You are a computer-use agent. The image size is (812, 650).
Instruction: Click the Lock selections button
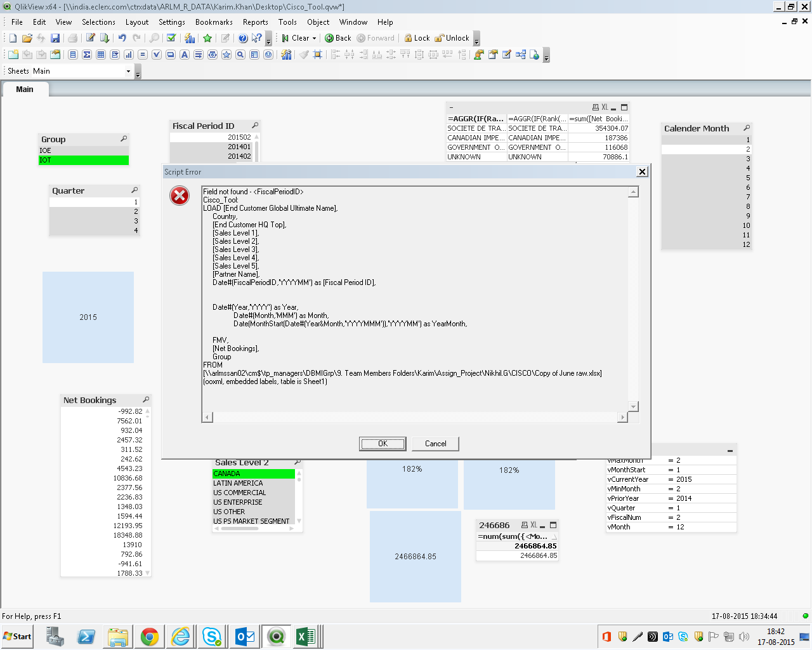click(417, 38)
